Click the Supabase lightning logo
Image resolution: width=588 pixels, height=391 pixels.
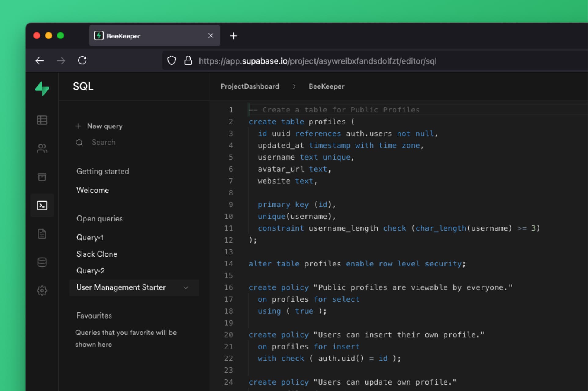(42, 89)
